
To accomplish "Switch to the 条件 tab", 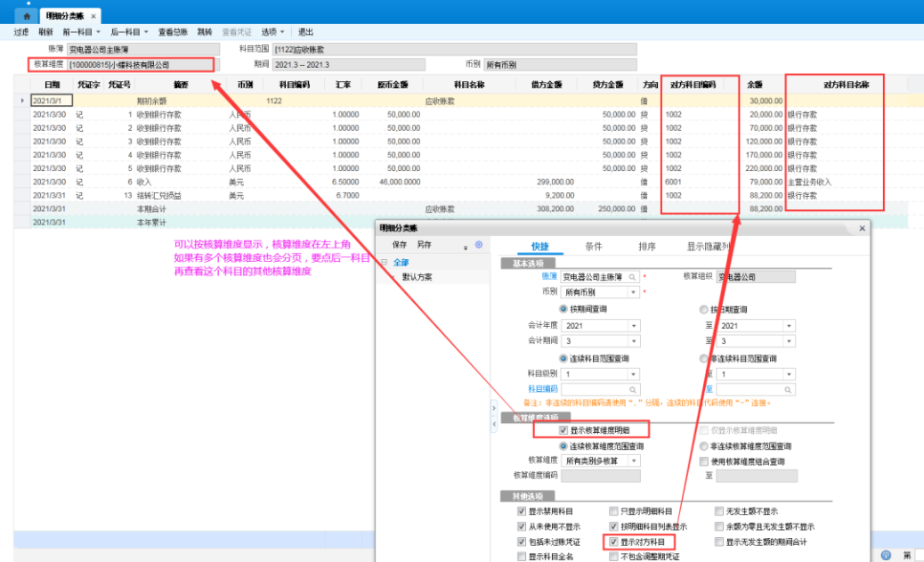I will click(593, 246).
